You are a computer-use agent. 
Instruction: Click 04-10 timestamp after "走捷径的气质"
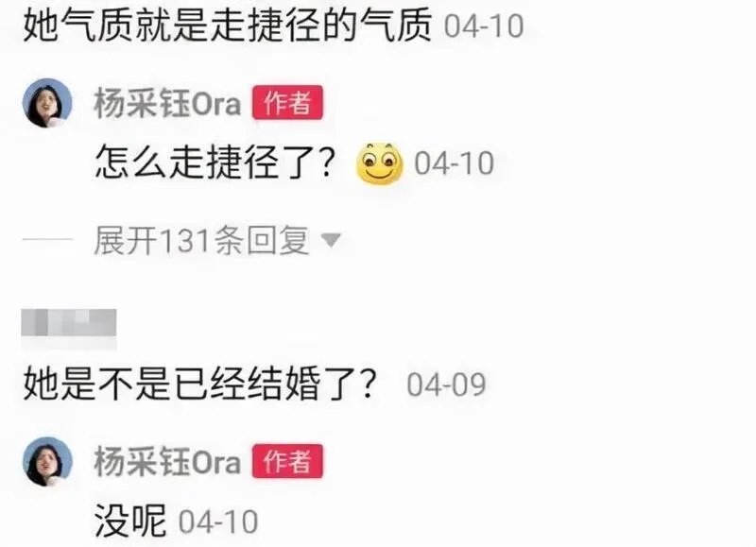[484, 26]
